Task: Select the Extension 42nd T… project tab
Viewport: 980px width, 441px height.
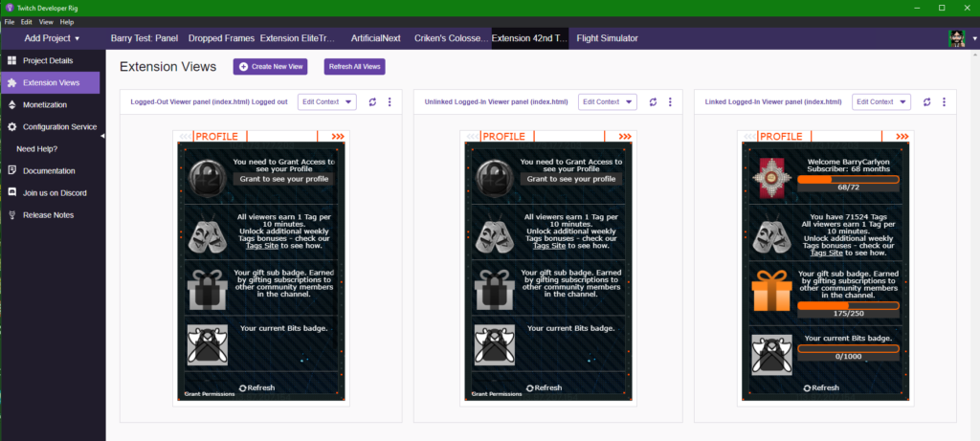Action: (x=530, y=38)
